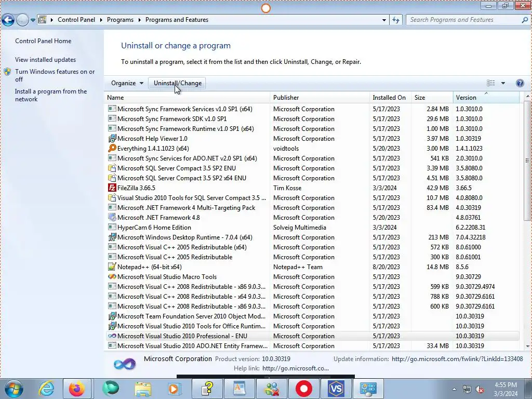Image resolution: width=532 pixels, height=399 pixels.
Task: Click the Visual Studio Macro Tools icon
Action: (x=112, y=276)
